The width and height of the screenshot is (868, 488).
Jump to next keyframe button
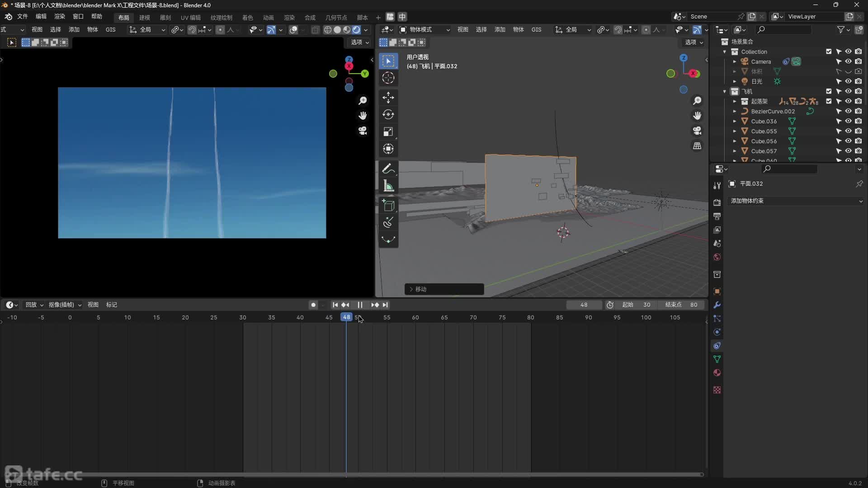coord(375,305)
